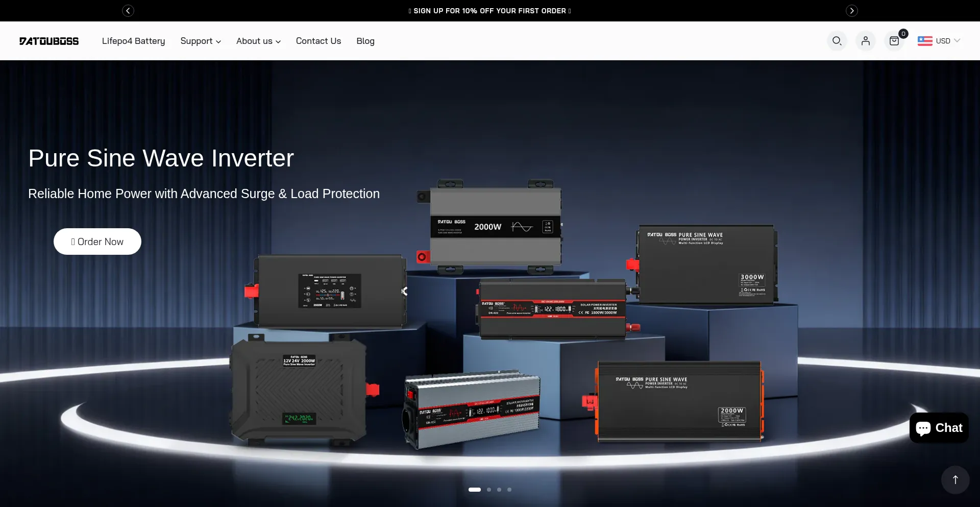Viewport: 980px width, 507px height.
Task: Open the Lifepo4 Battery menu item
Action: coord(133,41)
